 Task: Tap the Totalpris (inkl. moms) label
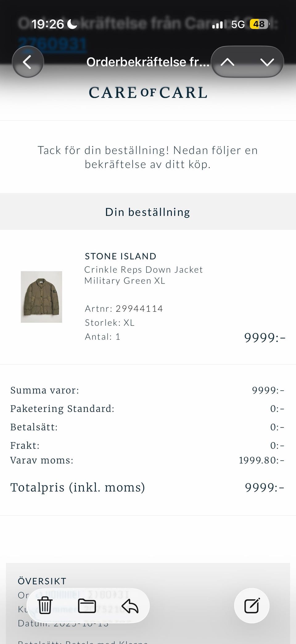click(77, 487)
